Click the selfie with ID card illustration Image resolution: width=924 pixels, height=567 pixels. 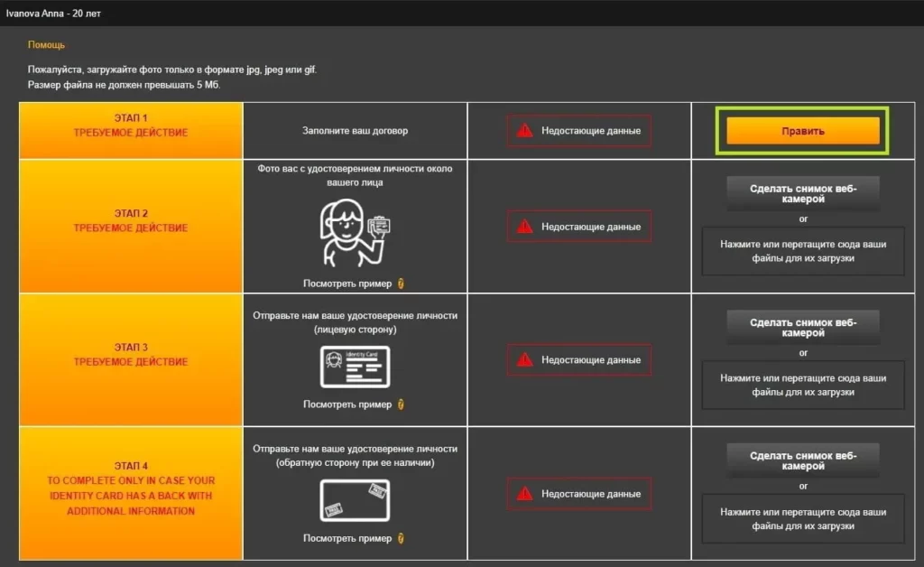tap(355, 233)
